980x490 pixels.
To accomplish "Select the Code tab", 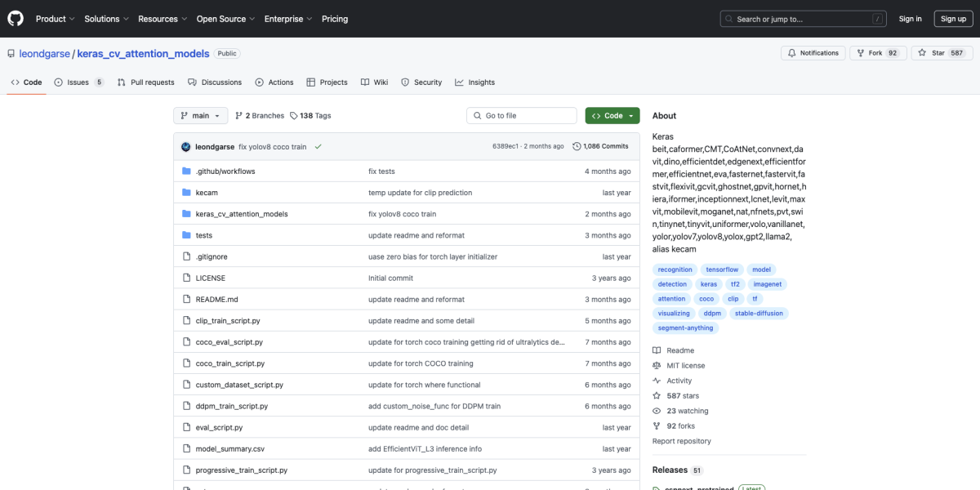I will coord(26,82).
